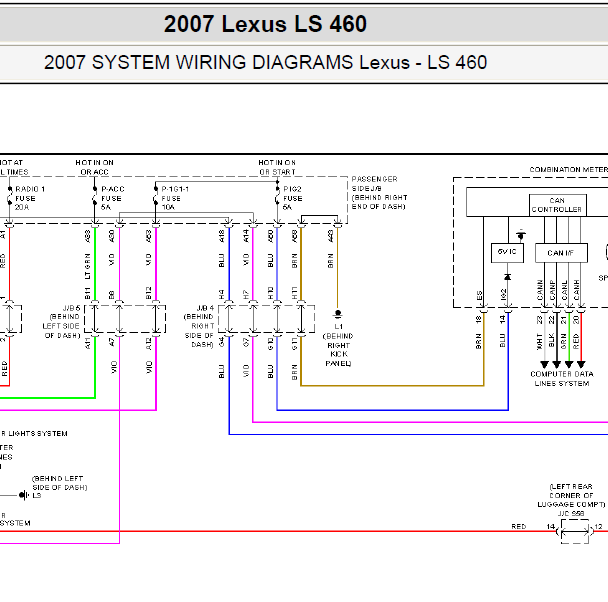Click pin number 14 below the IG2 terminal

[503, 319]
